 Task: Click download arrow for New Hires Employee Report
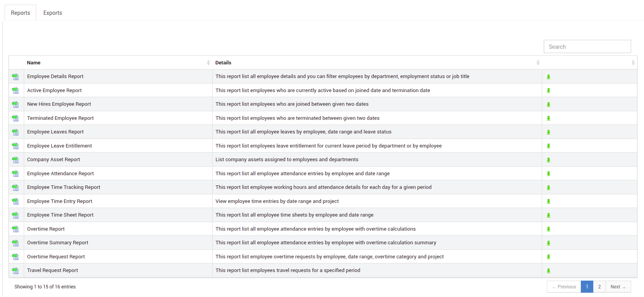click(548, 105)
